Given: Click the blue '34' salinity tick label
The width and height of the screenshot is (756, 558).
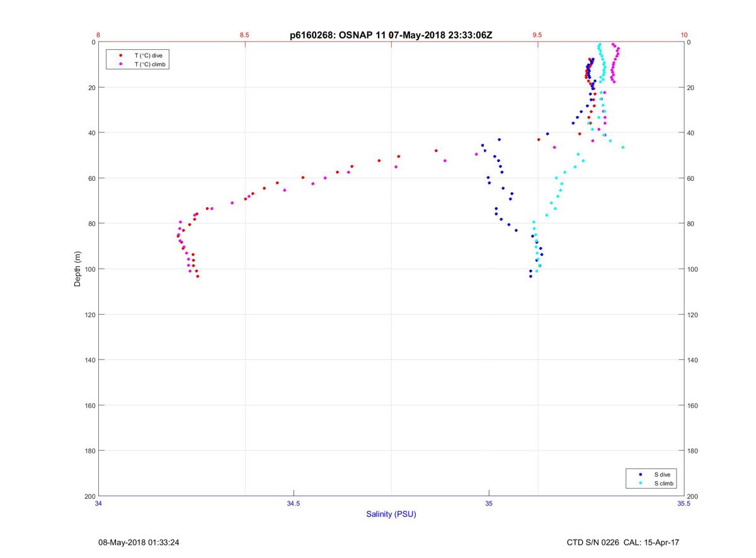Looking at the screenshot, I should coord(98,503).
